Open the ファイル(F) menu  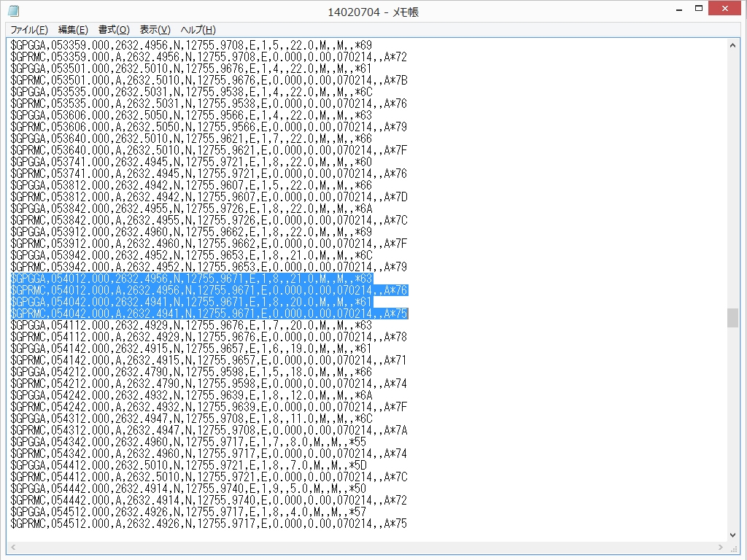point(29,29)
